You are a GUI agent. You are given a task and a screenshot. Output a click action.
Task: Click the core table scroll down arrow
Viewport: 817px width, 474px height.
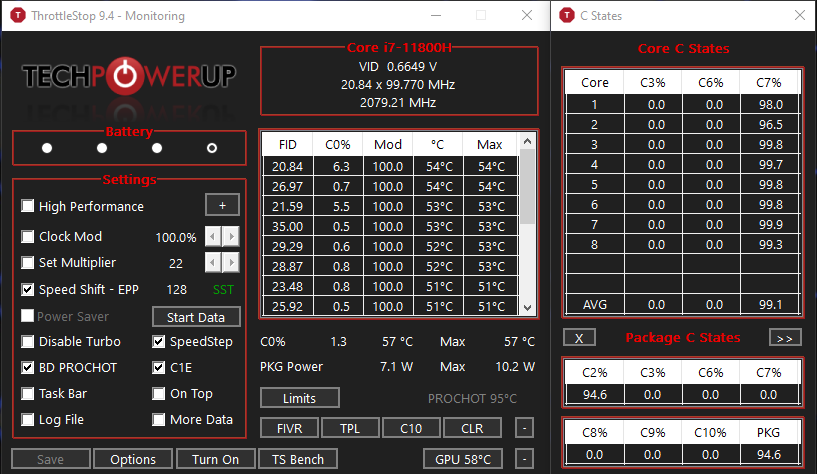point(527,307)
